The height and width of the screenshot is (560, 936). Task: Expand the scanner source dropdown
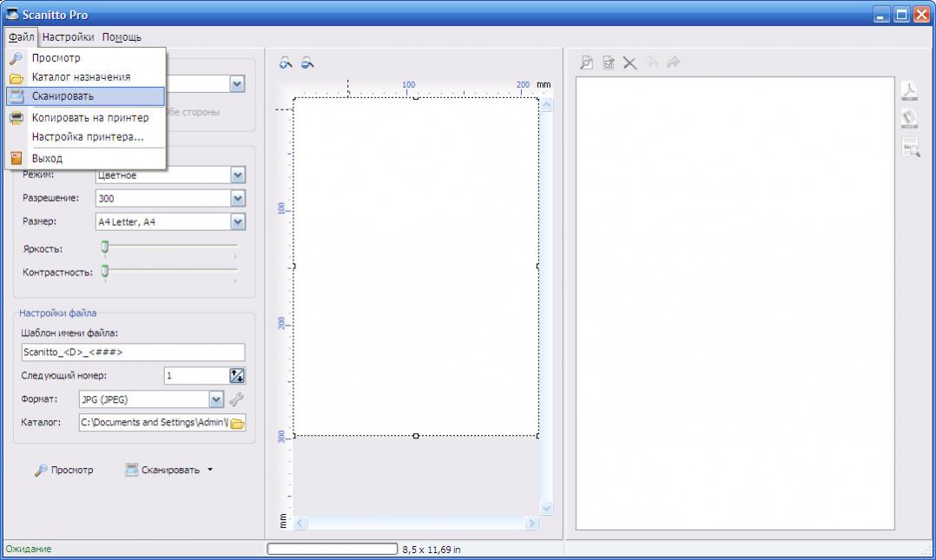[x=237, y=83]
